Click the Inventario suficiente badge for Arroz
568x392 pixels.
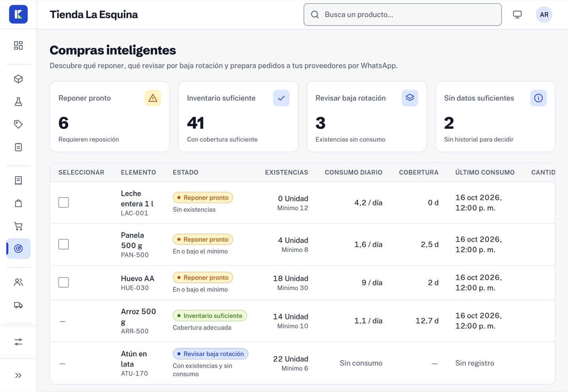coord(210,316)
